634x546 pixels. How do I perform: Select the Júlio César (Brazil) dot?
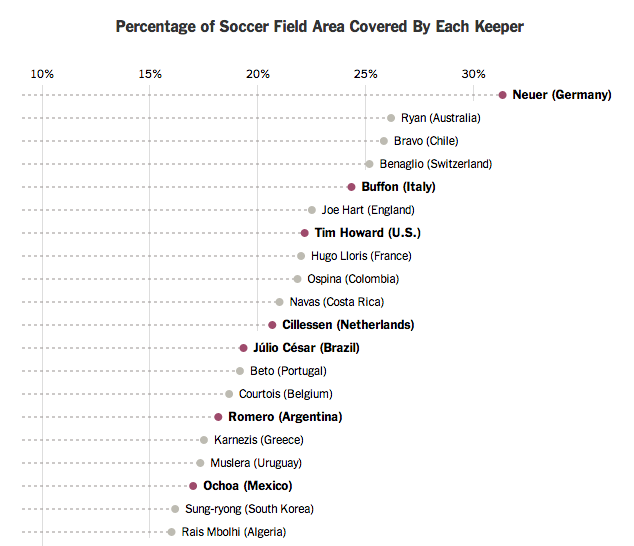coord(243,348)
